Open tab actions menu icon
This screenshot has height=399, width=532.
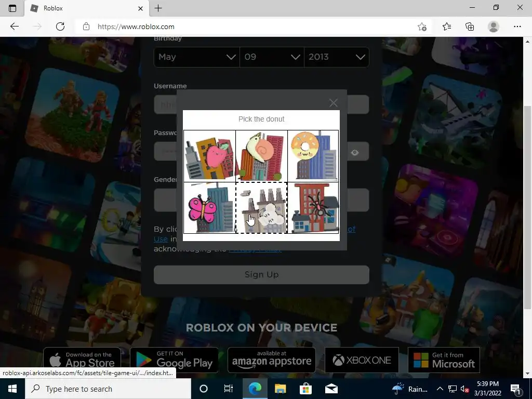pos(12,8)
